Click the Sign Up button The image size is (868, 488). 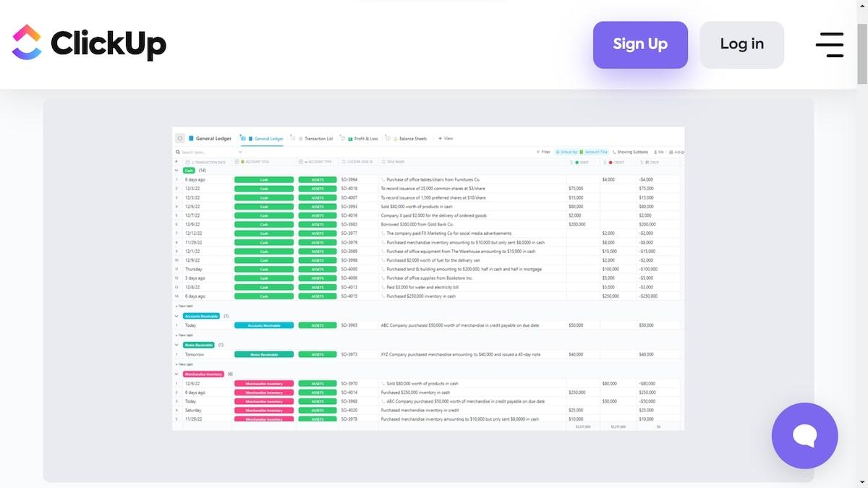click(640, 45)
